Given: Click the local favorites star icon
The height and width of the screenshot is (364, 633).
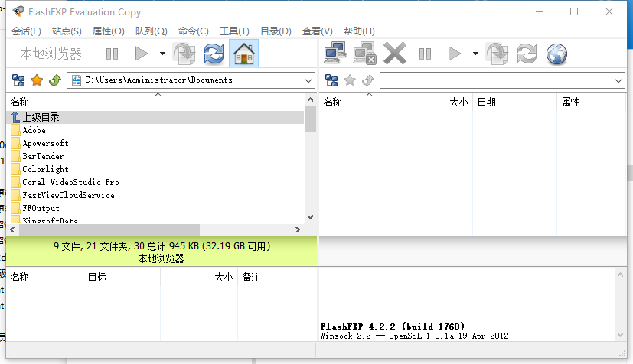Looking at the screenshot, I should pyautogui.click(x=37, y=80).
